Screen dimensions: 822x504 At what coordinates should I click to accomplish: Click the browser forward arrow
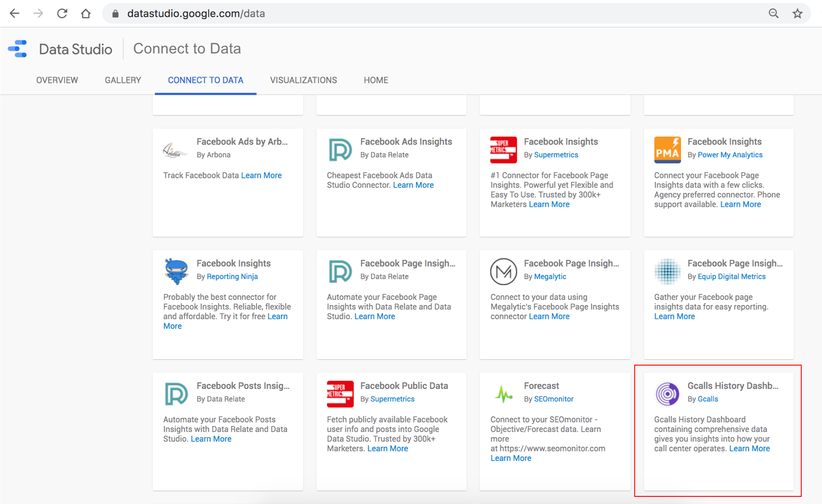click(38, 13)
